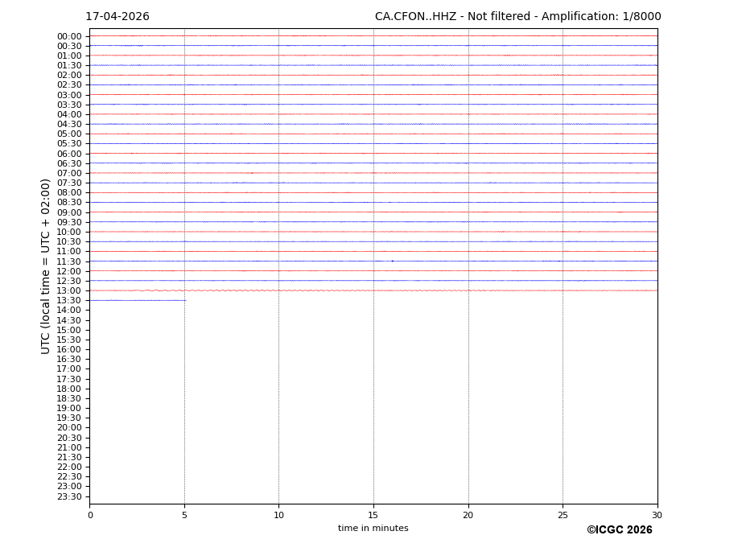Click the x-axis tick label 30
Screen dimensions: 746x560
(x=657, y=516)
